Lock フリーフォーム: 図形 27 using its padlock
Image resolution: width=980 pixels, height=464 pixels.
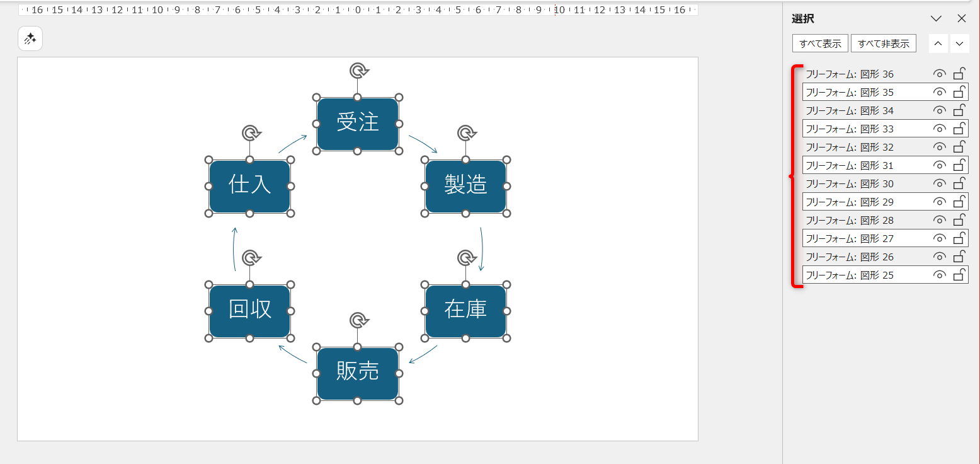click(x=959, y=238)
